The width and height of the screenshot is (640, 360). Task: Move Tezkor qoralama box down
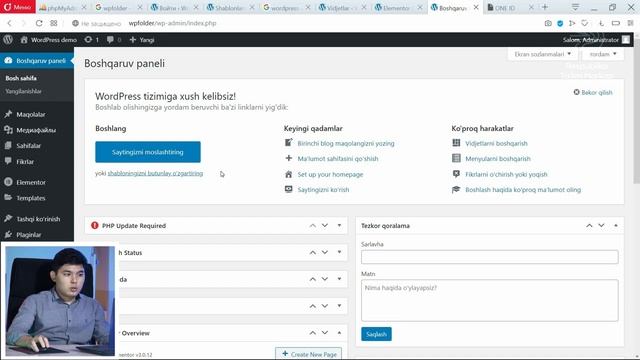pyautogui.click(x=601, y=225)
